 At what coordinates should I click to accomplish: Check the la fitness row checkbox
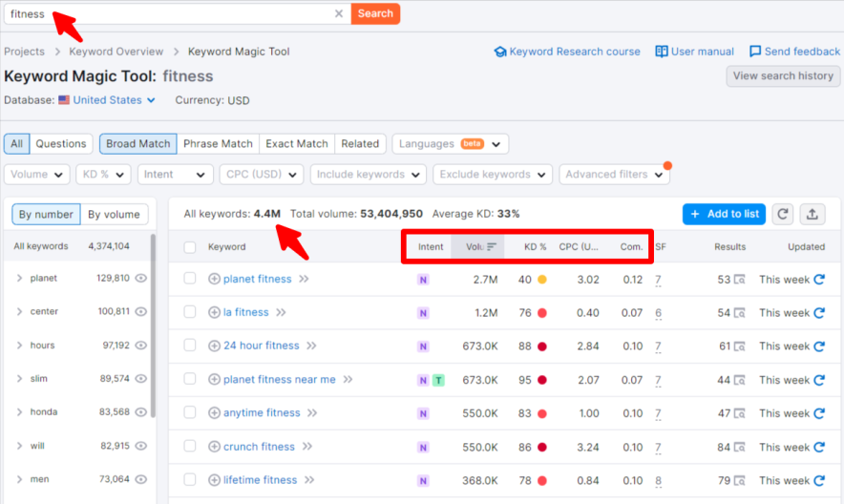coord(189,312)
